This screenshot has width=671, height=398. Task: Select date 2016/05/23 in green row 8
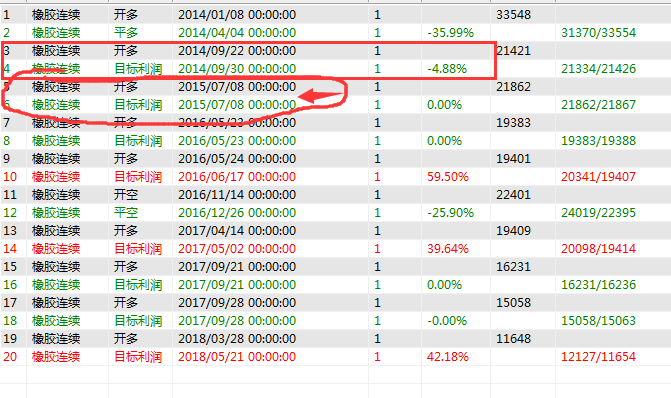click(237, 141)
